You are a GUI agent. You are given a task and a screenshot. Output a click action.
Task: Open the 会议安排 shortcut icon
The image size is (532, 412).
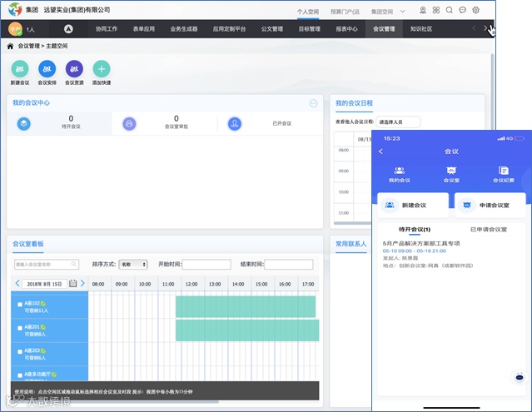coord(47,69)
